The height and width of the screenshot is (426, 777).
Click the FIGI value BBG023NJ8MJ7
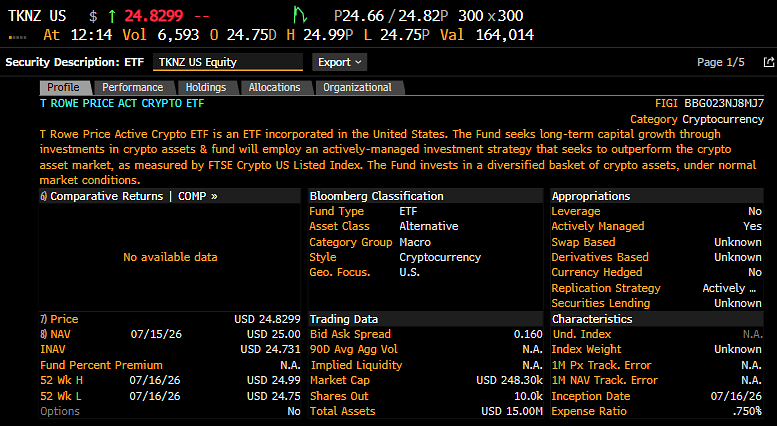(x=724, y=103)
